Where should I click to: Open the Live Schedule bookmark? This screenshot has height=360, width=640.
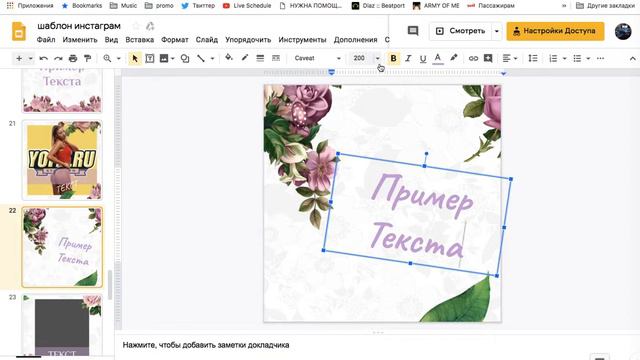tap(247, 6)
